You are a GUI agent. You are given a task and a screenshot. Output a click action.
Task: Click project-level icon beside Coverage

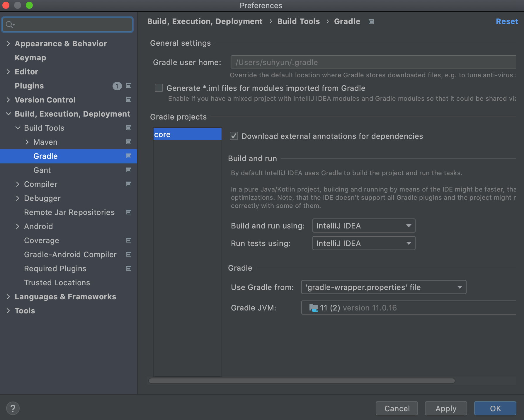[128, 240]
